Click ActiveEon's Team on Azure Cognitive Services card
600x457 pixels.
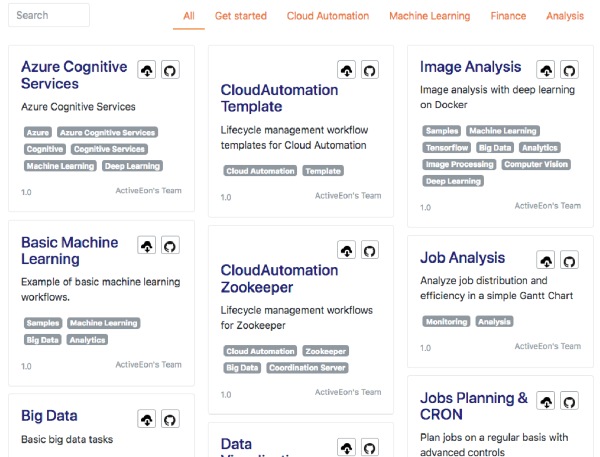click(148, 191)
